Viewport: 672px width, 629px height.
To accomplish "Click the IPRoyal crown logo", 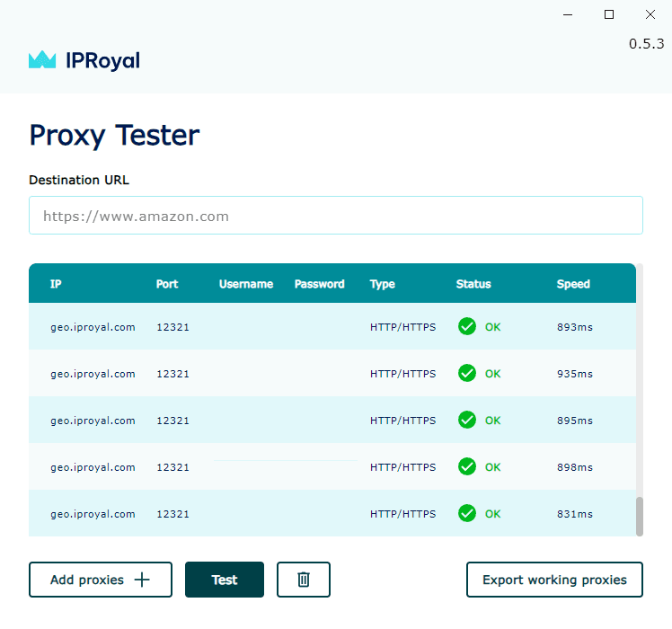I will (x=42, y=60).
